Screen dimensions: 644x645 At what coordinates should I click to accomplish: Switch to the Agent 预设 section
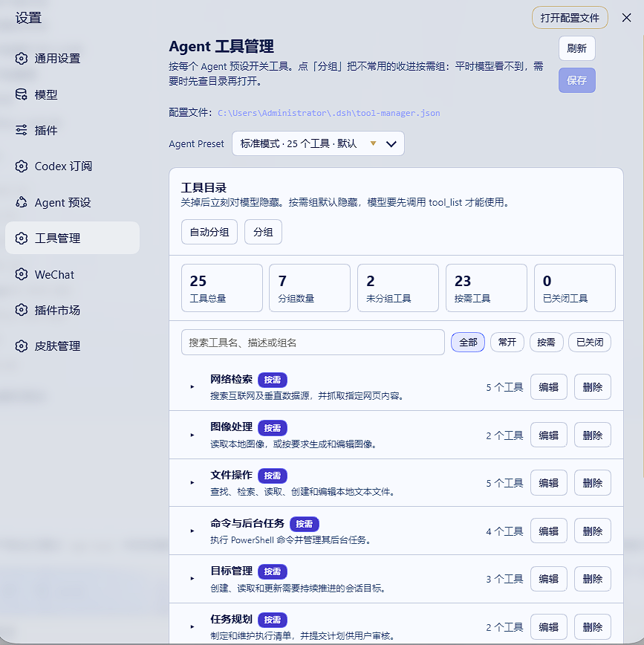(72, 202)
